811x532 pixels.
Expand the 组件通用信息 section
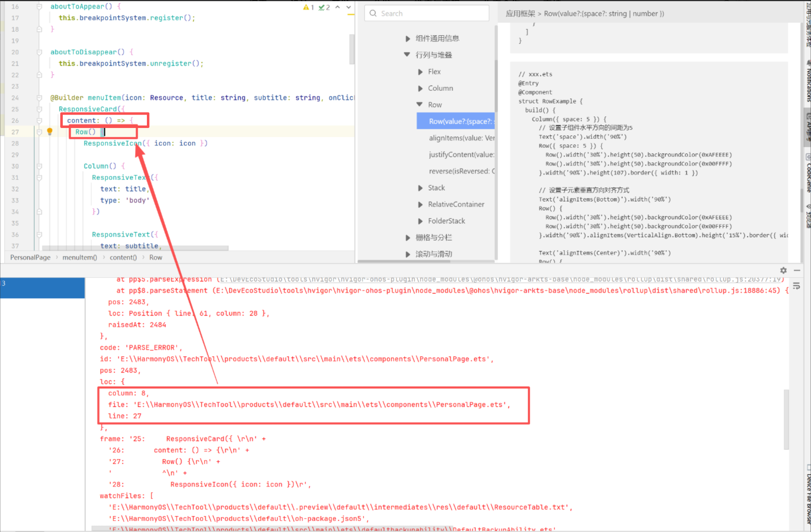click(x=407, y=38)
